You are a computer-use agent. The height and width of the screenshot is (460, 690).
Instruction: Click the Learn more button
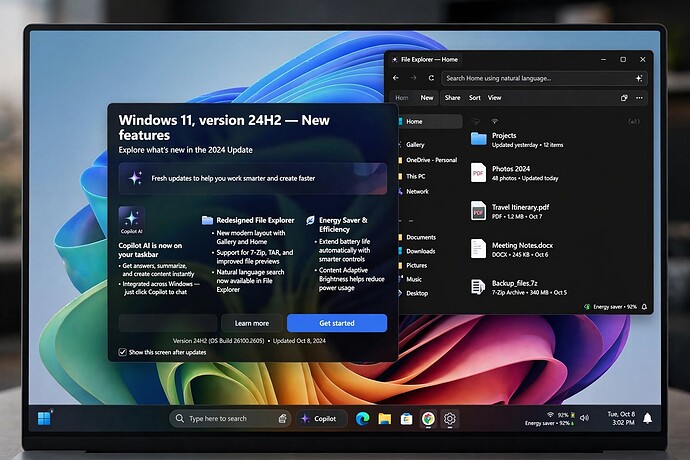tap(252, 323)
